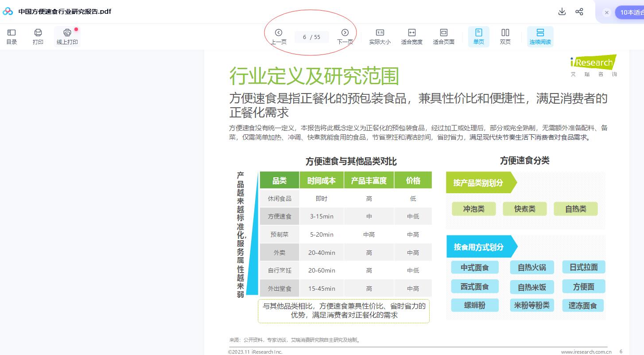Close the promotional banner at top right
The width and height of the screenshot is (644, 355).
coord(607,12)
